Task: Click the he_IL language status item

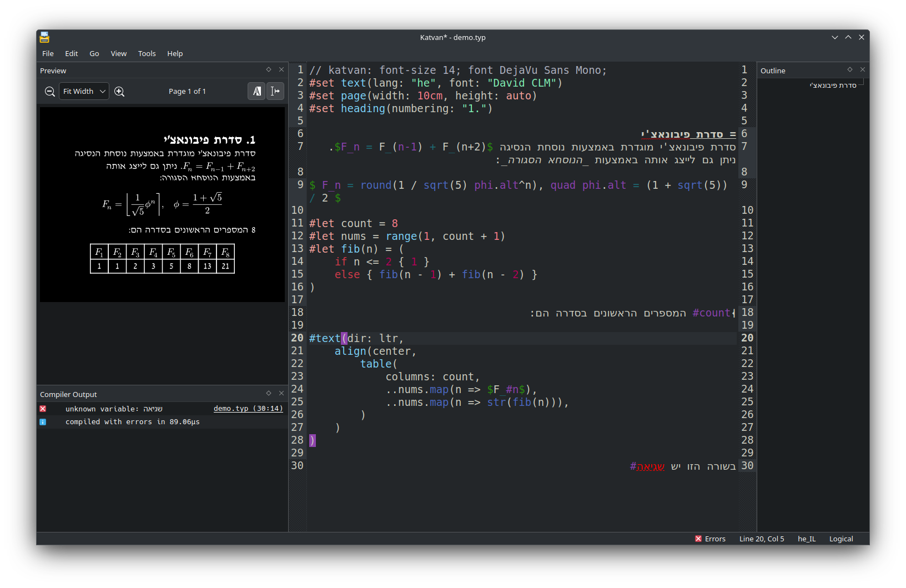Action: coord(807,539)
